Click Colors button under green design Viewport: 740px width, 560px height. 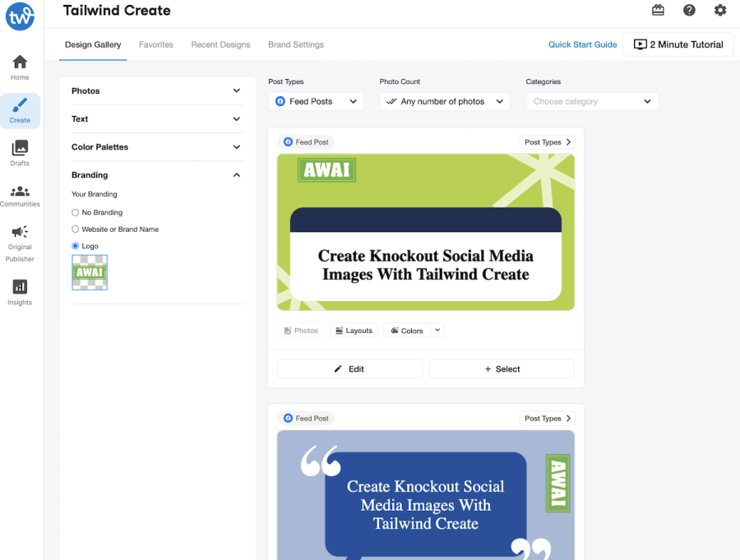pyautogui.click(x=407, y=331)
